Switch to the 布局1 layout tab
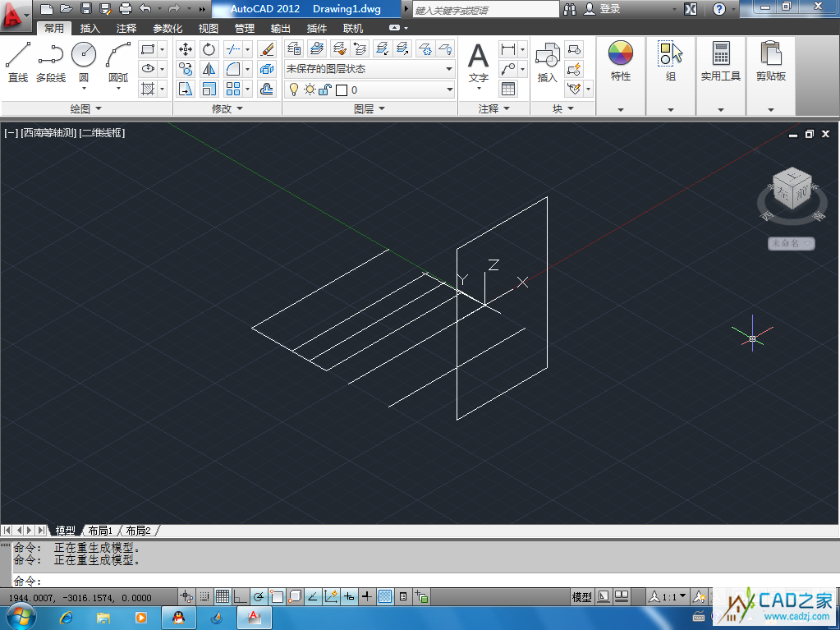 [100, 531]
